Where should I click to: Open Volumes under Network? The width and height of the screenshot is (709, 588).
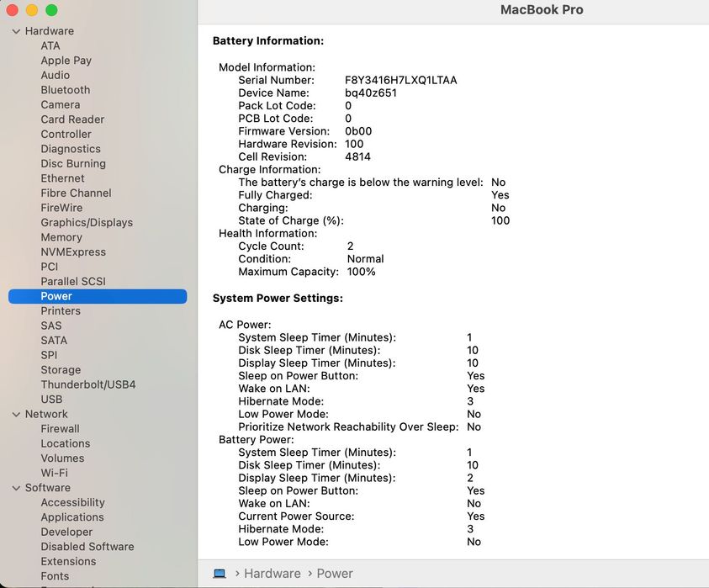[x=62, y=458]
